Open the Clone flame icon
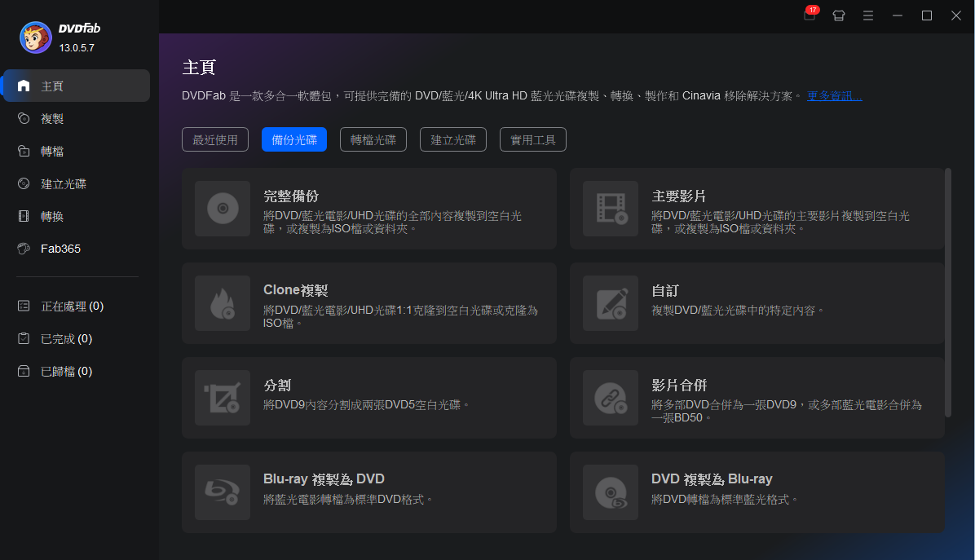Screen dimensions: 975x560 click(222, 302)
